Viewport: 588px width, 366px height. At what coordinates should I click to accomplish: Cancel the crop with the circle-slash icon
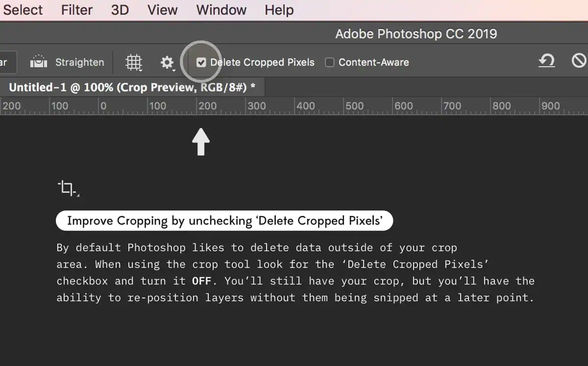coord(579,61)
